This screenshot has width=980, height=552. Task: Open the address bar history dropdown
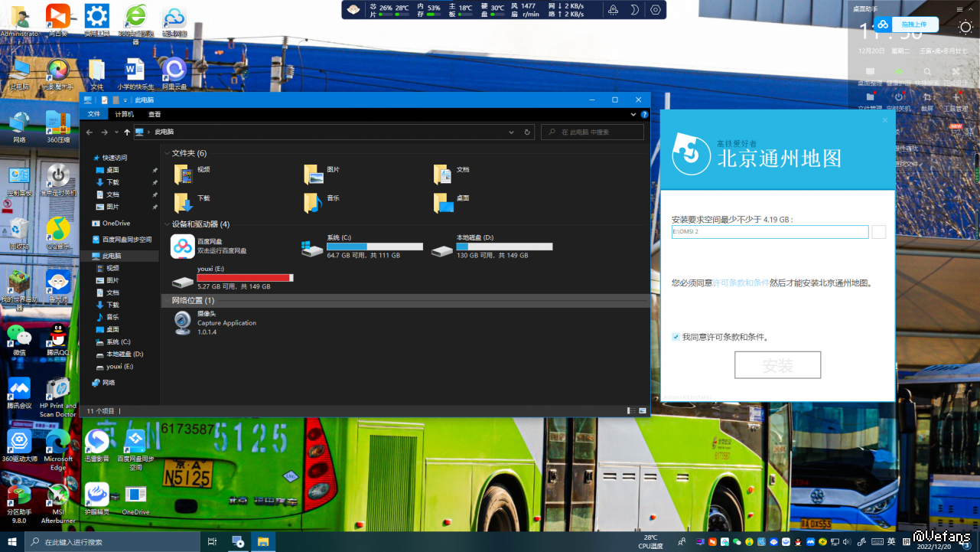point(512,132)
